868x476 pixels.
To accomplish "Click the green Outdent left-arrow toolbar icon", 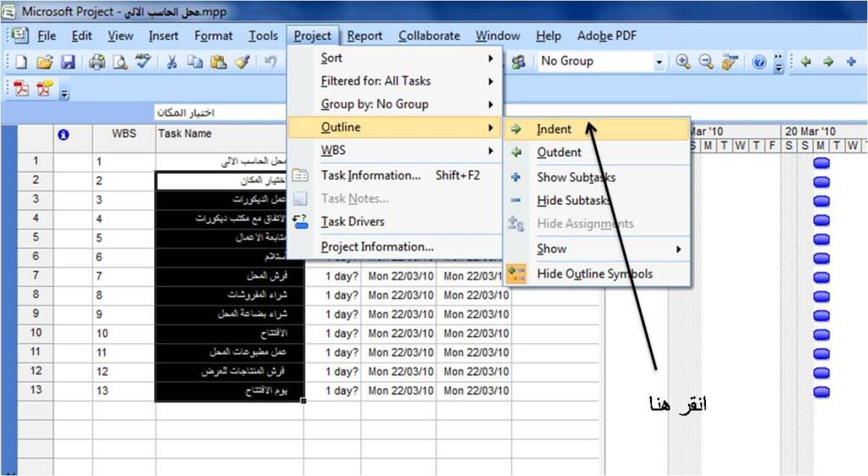I will (x=806, y=62).
